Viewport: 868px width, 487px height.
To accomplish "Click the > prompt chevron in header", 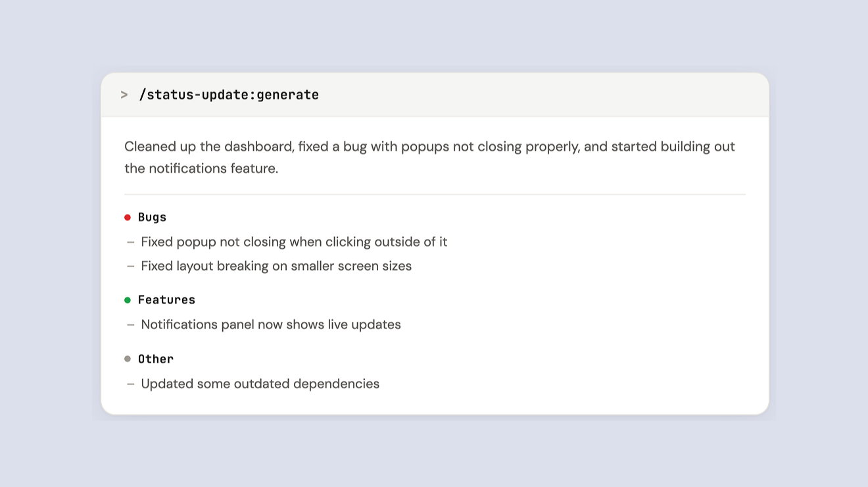I will tap(124, 95).
